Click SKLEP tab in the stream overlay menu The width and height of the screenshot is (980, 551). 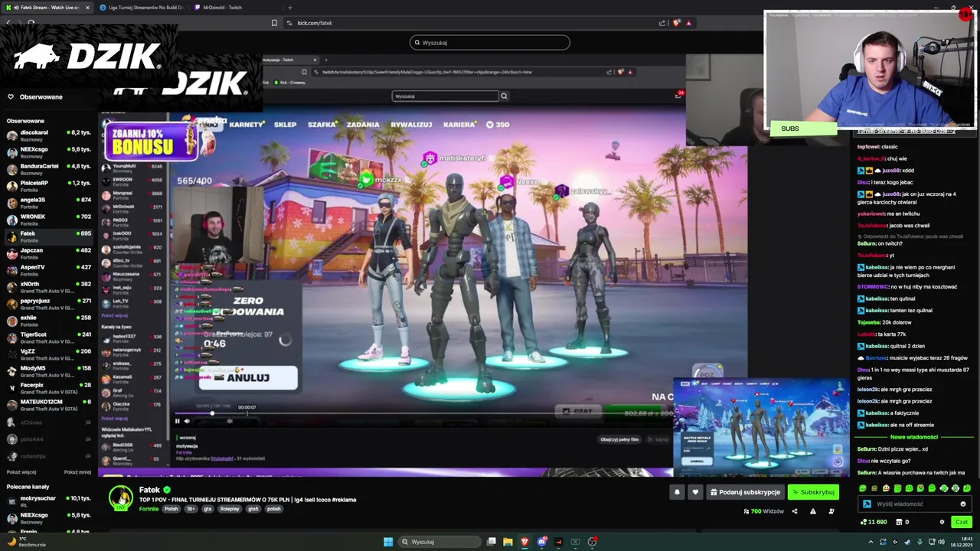tap(286, 125)
